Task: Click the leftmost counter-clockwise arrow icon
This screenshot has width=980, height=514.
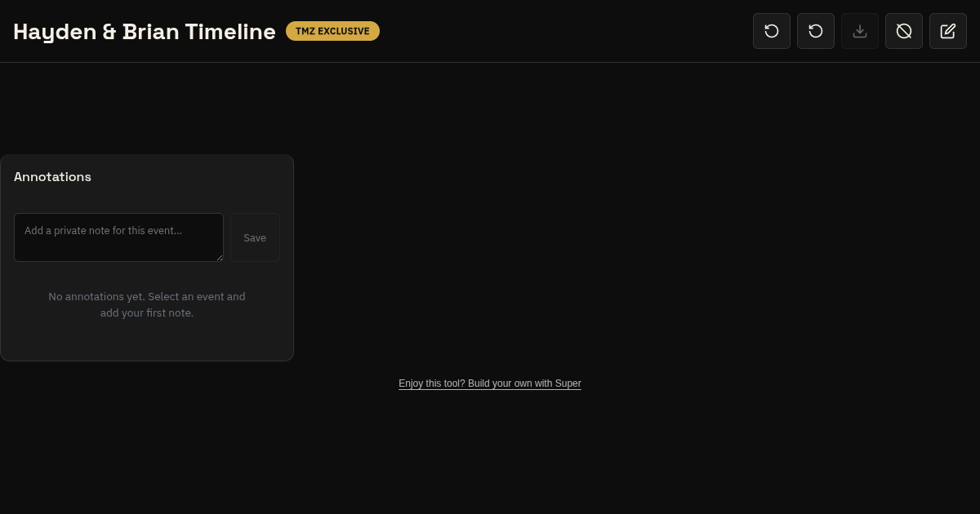Action: point(772,31)
